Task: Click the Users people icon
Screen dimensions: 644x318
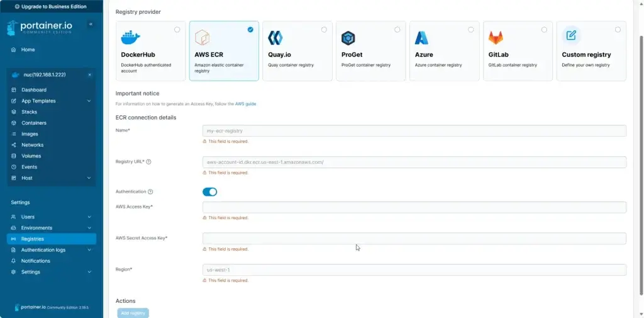Action: (x=14, y=217)
